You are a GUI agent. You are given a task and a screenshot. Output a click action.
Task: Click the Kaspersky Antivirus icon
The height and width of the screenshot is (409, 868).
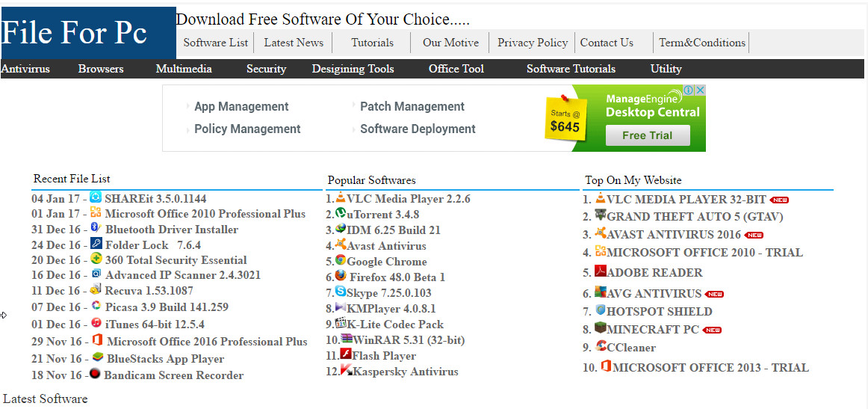(x=347, y=369)
